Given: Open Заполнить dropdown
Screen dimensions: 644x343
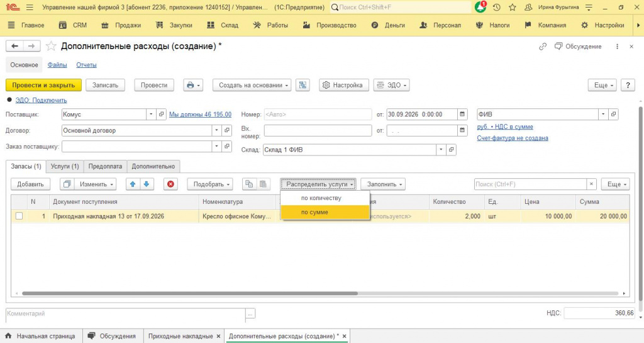Looking at the screenshot, I should point(383,184).
